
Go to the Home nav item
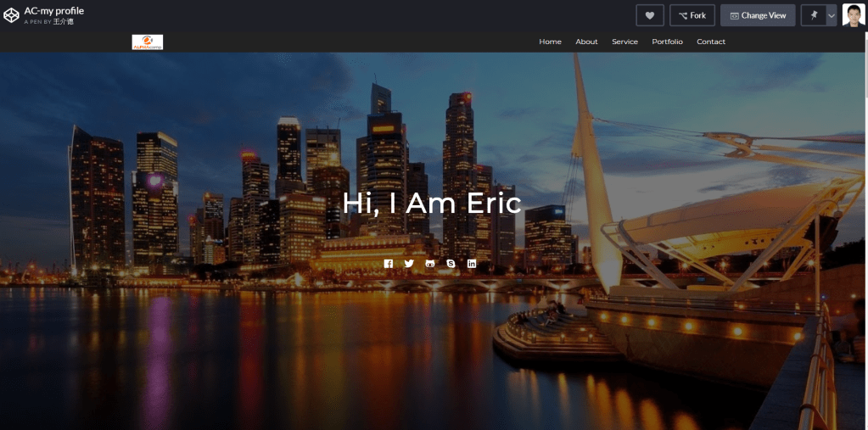pyautogui.click(x=550, y=42)
